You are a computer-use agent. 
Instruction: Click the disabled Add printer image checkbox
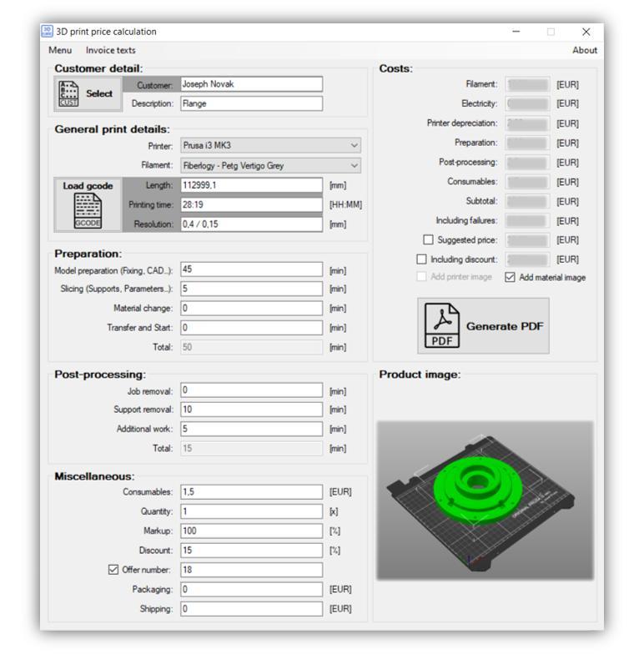coord(421,277)
